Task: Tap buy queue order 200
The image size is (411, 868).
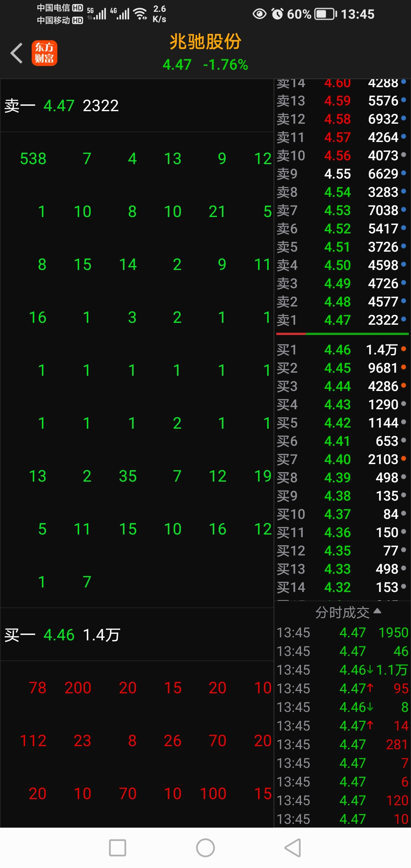Action: tap(78, 688)
